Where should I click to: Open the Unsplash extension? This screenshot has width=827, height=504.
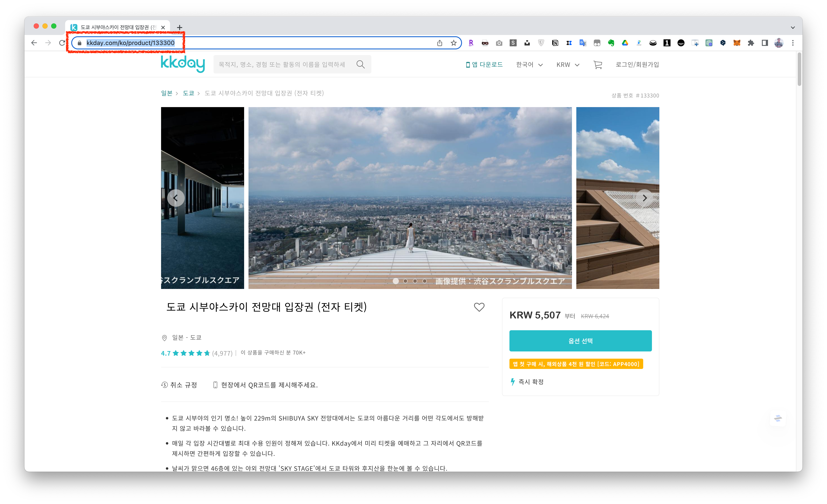[527, 43]
